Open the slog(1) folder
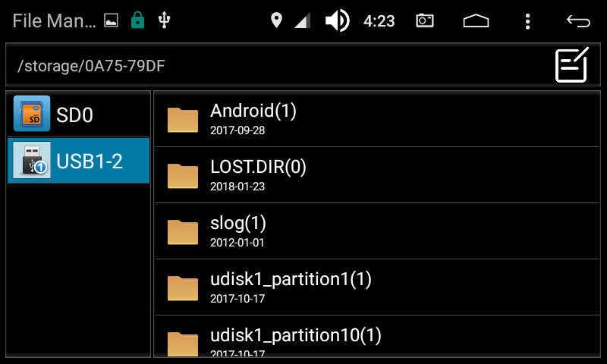607x364 pixels. click(377, 231)
